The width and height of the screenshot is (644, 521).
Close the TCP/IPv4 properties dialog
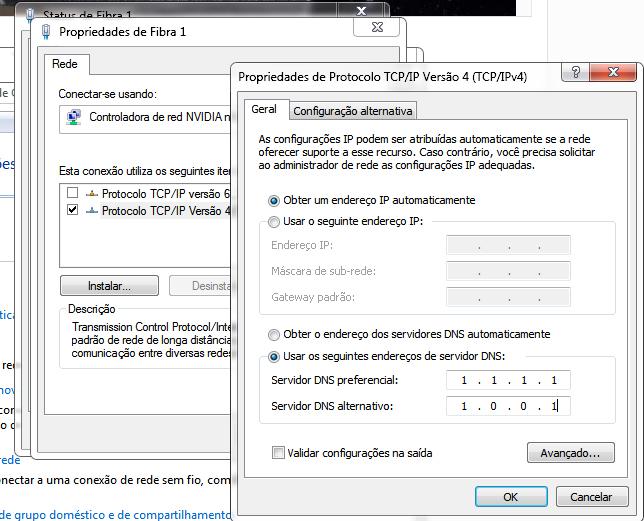point(614,73)
